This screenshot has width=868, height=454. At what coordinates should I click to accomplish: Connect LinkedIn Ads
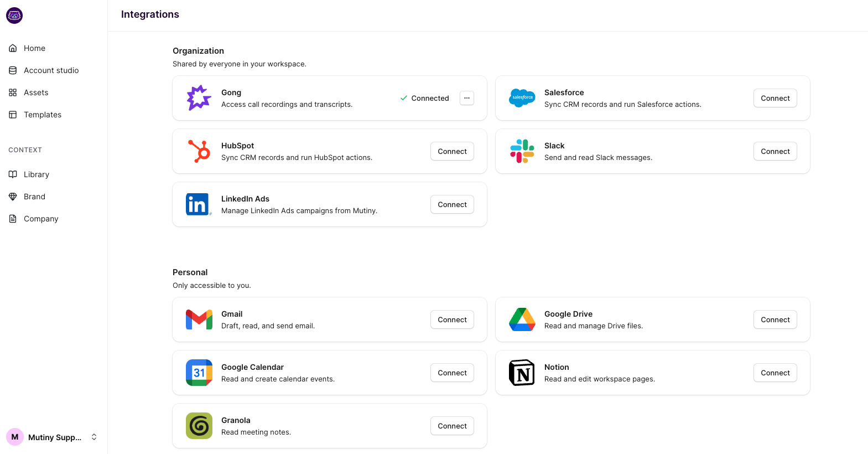tap(452, 204)
